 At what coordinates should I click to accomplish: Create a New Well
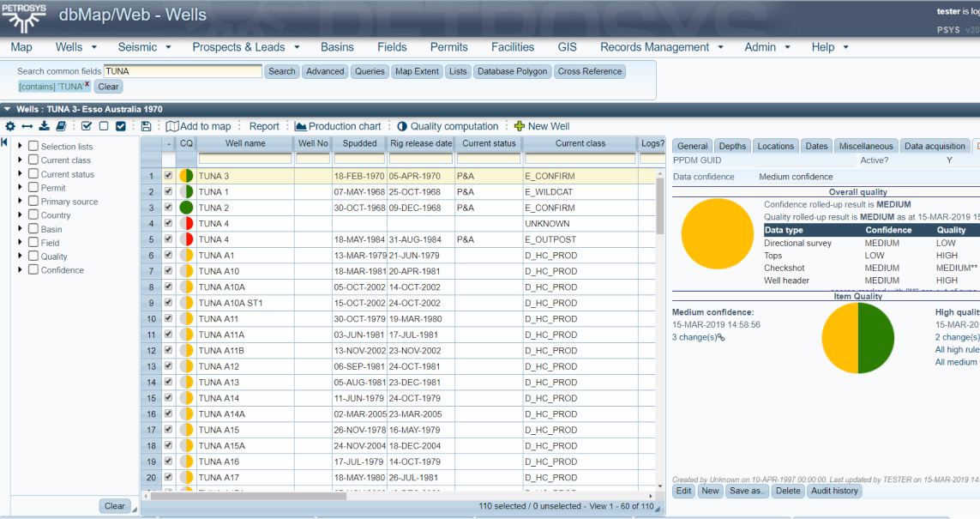pyautogui.click(x=542, y=126)
